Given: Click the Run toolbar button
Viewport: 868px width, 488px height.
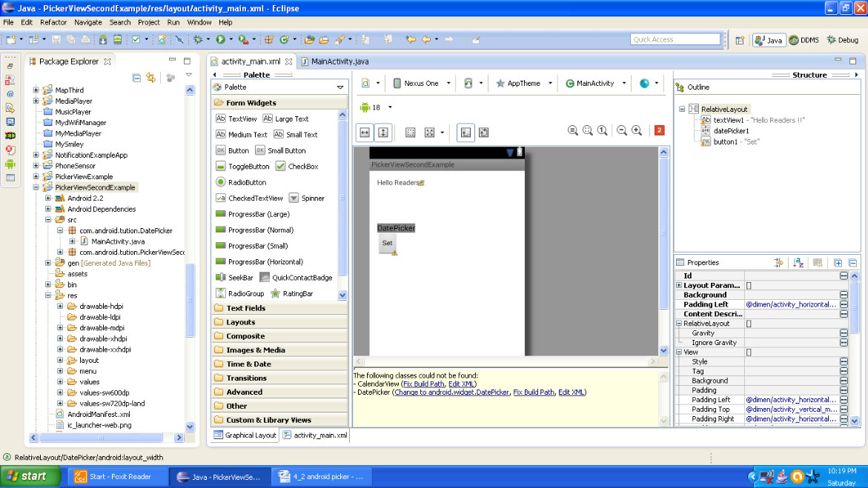Looking at the screenshot, I should pos(220,39).
